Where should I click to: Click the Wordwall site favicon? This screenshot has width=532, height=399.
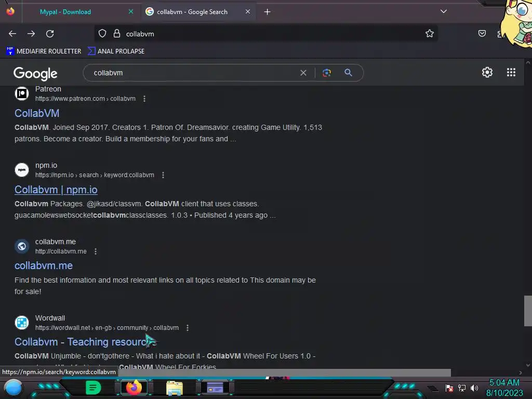pos(22,322)
